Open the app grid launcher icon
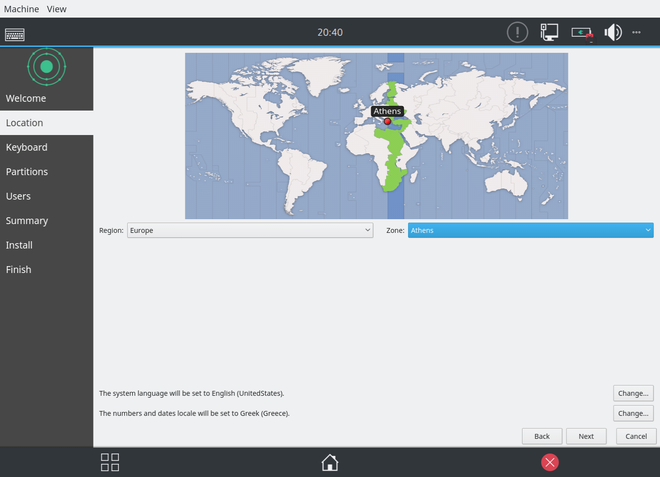660x477 pixels. 110,462
